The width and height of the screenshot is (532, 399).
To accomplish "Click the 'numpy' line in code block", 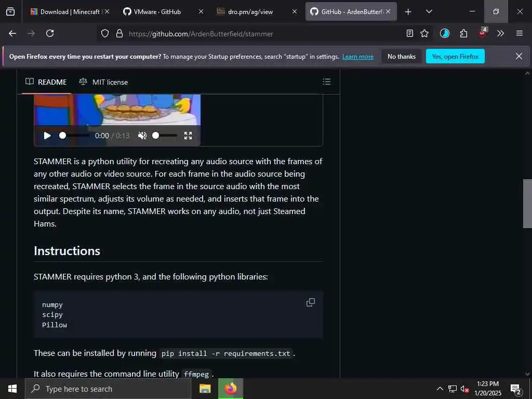I will 52,304.
